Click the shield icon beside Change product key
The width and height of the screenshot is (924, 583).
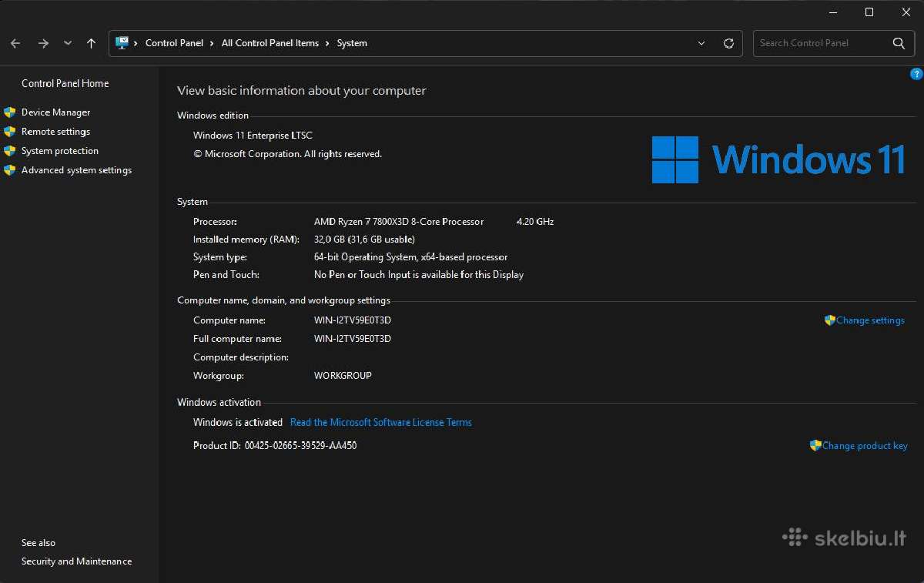tap(816, 445)
